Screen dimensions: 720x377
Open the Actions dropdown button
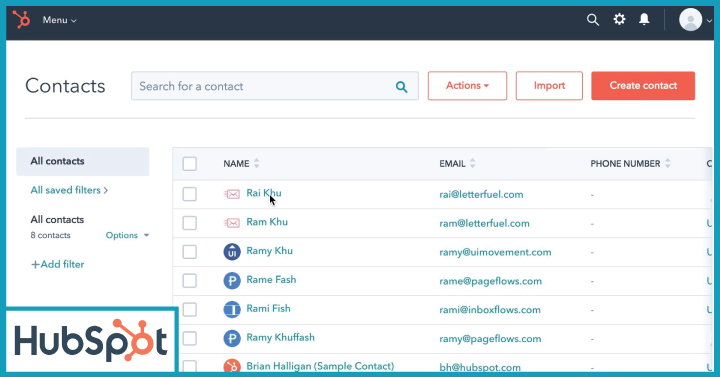467,85
